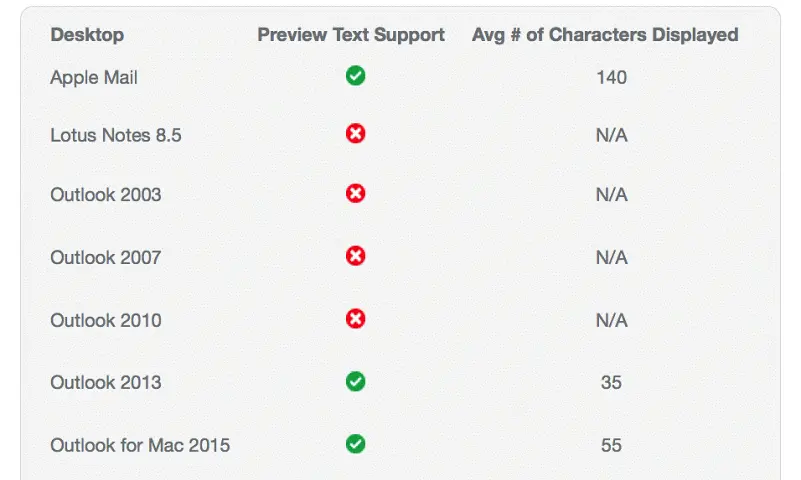Click the green checkmark for Apple Mail
The width and height of the screenshot is (801, 480).
pos(356,76)
